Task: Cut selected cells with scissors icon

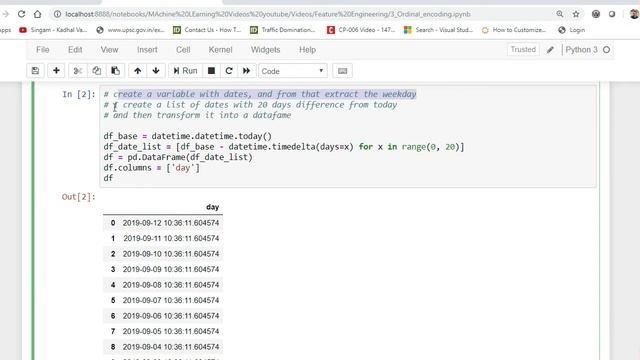Action: 78,71
